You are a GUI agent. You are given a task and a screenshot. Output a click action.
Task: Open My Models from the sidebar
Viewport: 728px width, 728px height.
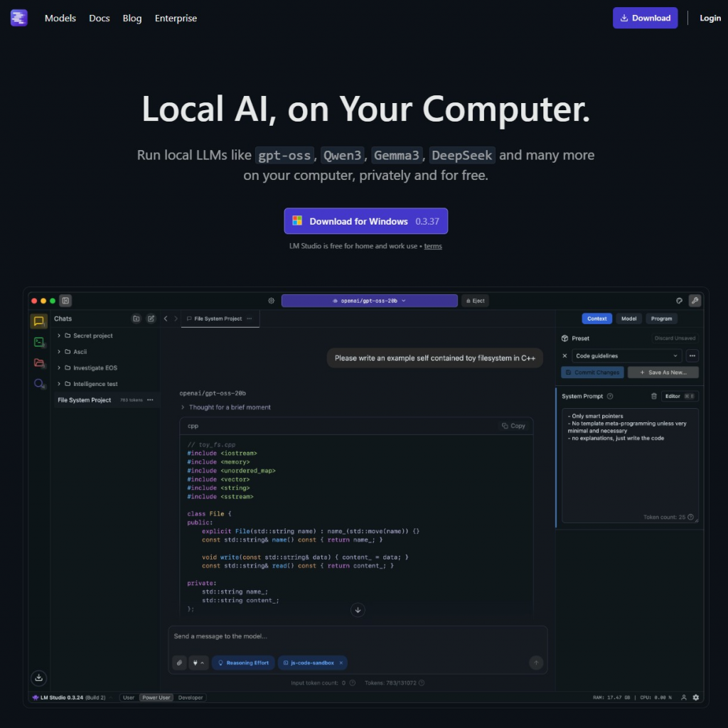(x=38, y=363)
